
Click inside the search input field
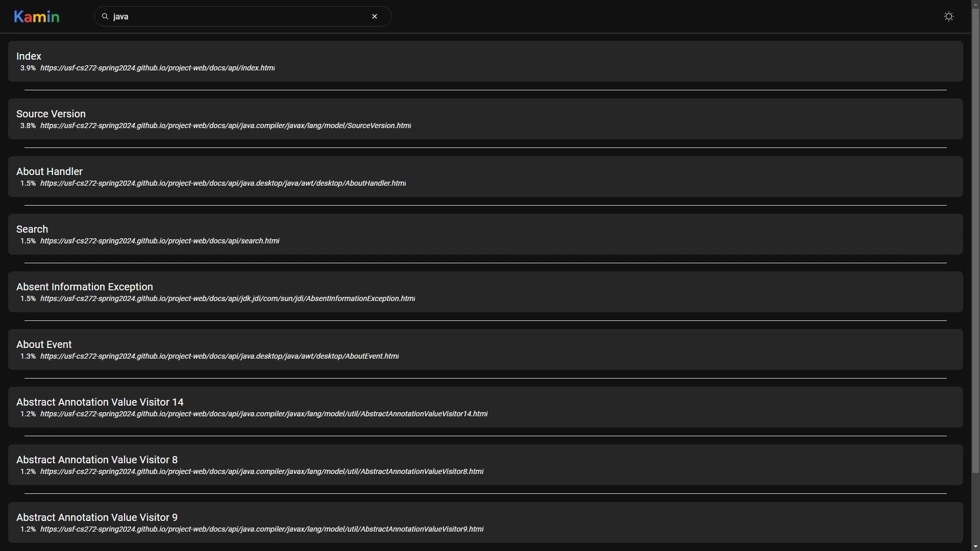(x=230, y=16)
